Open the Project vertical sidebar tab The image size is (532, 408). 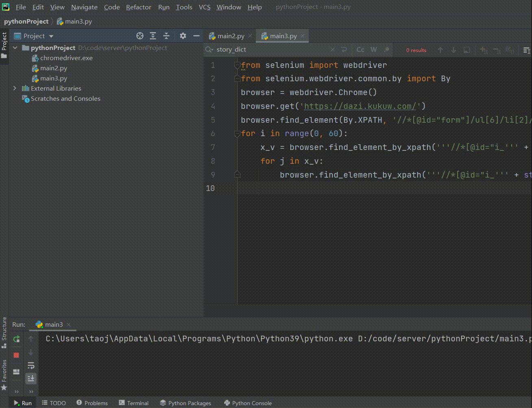click(4, 45)
